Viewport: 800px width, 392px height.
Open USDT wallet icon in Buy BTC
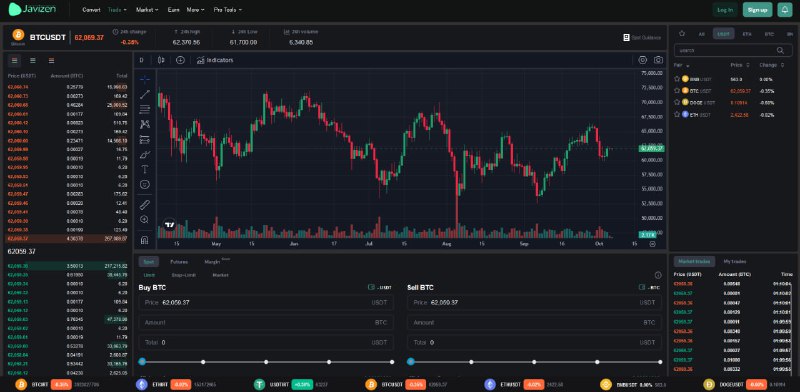pyautogui.click(x=372, y=287)
